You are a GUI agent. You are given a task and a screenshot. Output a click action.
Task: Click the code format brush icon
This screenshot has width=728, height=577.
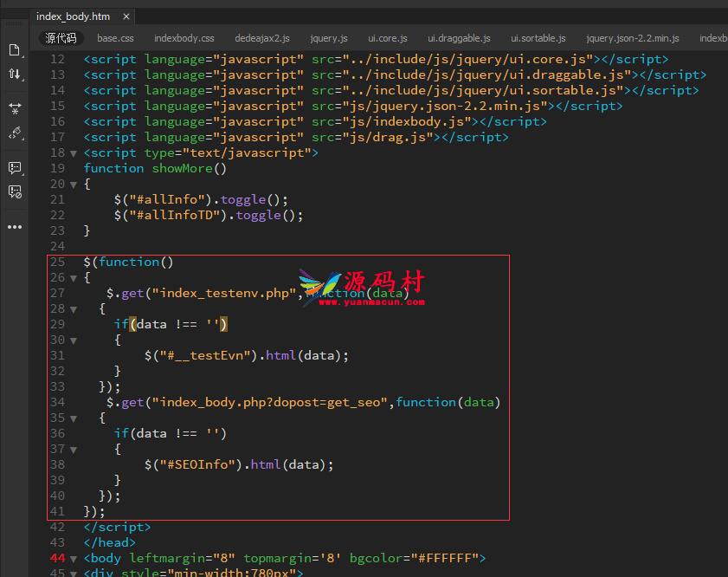pos(13,133)
